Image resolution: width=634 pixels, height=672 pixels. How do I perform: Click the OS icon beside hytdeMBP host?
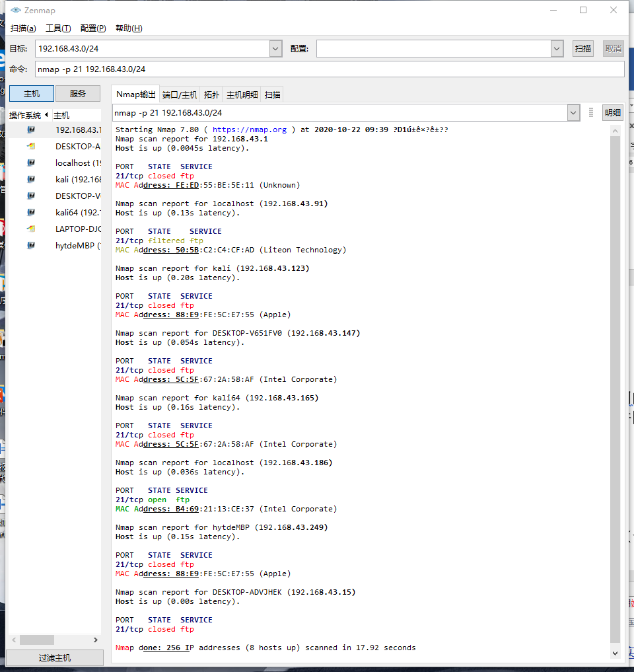(31, 245)
